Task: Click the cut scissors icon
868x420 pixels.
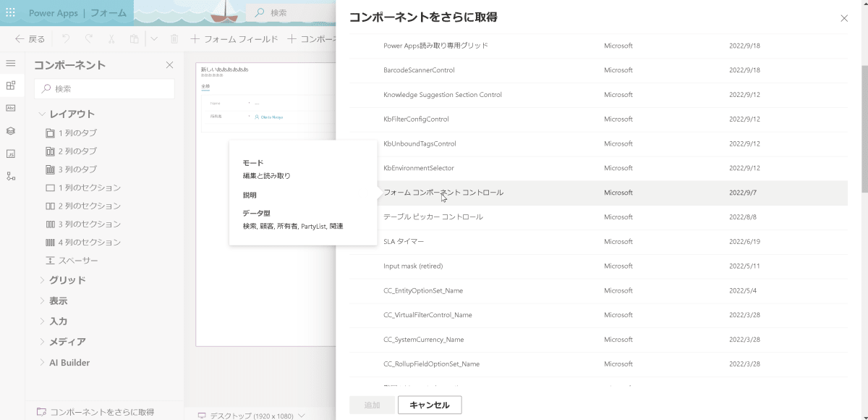Action: point(111,39)
